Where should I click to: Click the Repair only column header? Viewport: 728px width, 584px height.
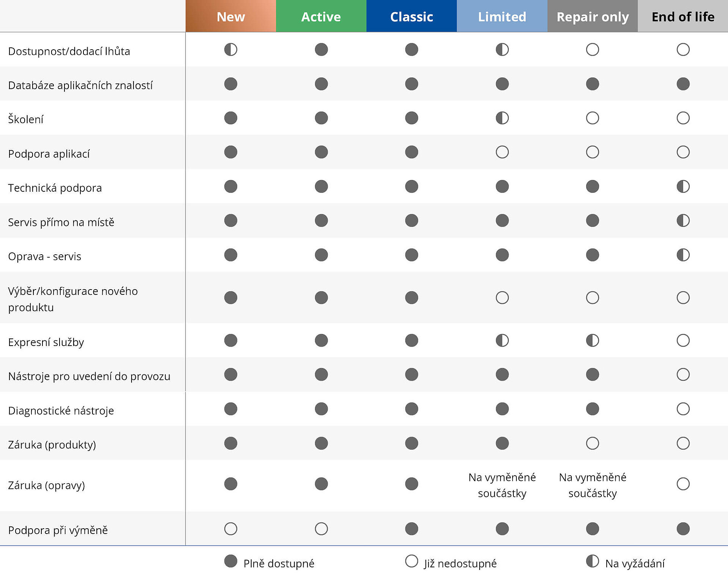tap(592, 17)
